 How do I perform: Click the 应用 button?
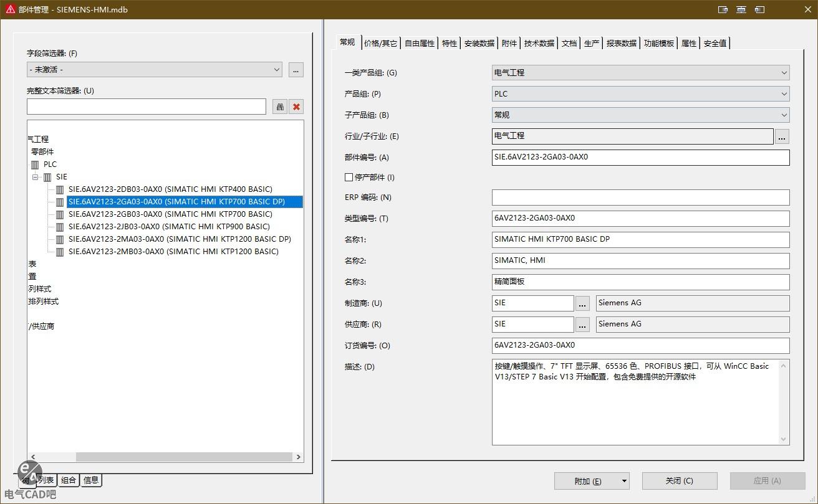pyautogui.click(x=767, y=481)
